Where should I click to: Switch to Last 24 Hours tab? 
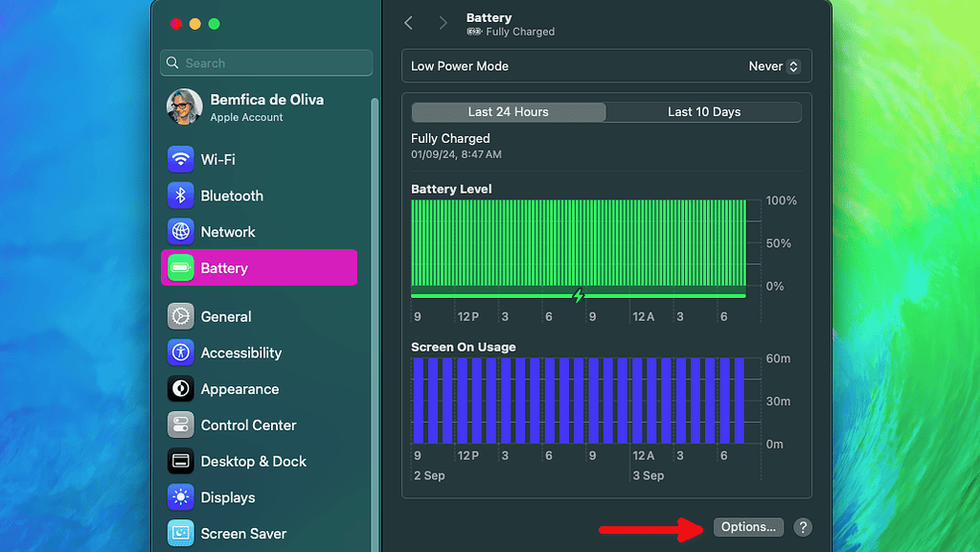[x=509, y=112]
